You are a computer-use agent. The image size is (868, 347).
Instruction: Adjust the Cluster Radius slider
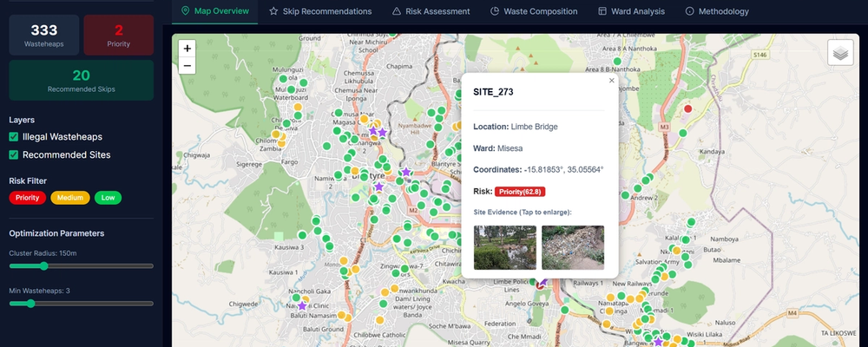tap(82, 266)
